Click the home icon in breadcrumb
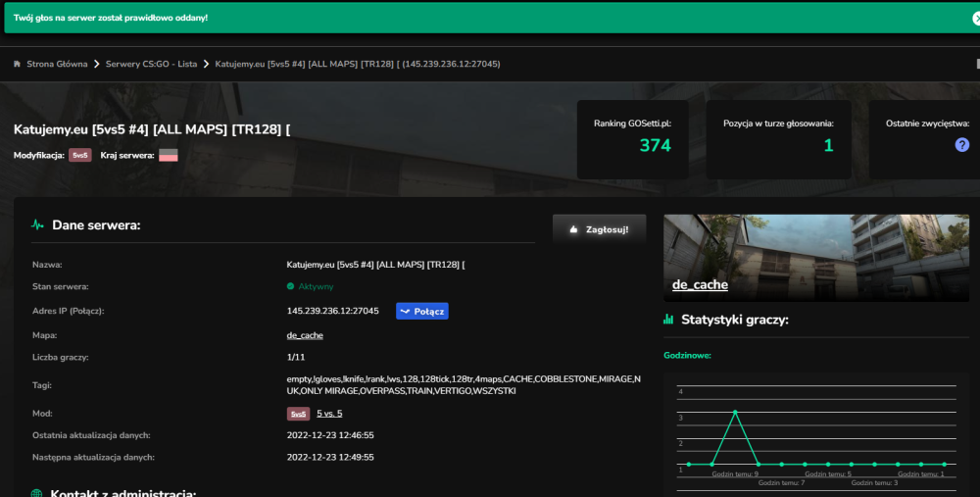This screenshot has width=980, height=497. [17, 64]
